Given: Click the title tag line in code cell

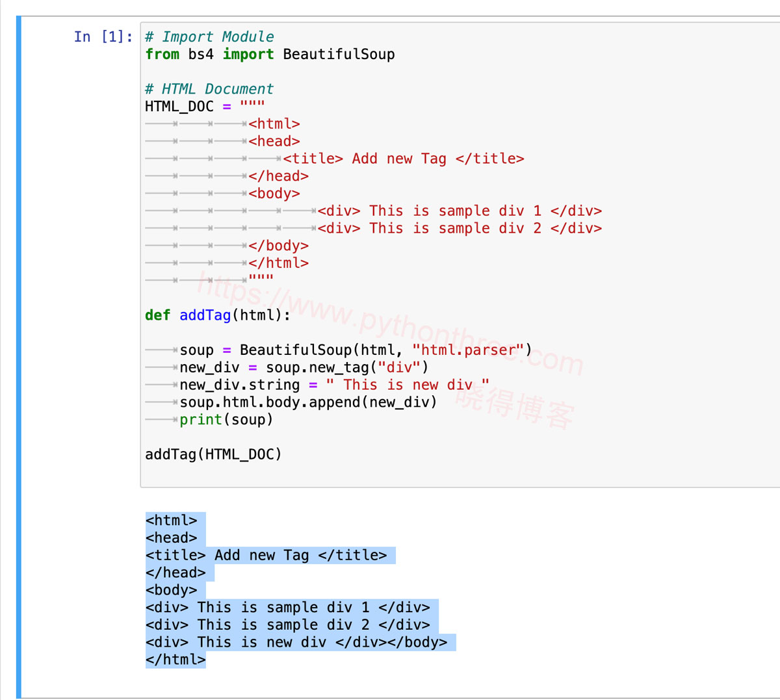Looking at the screenshot, I should pos(403,159).
